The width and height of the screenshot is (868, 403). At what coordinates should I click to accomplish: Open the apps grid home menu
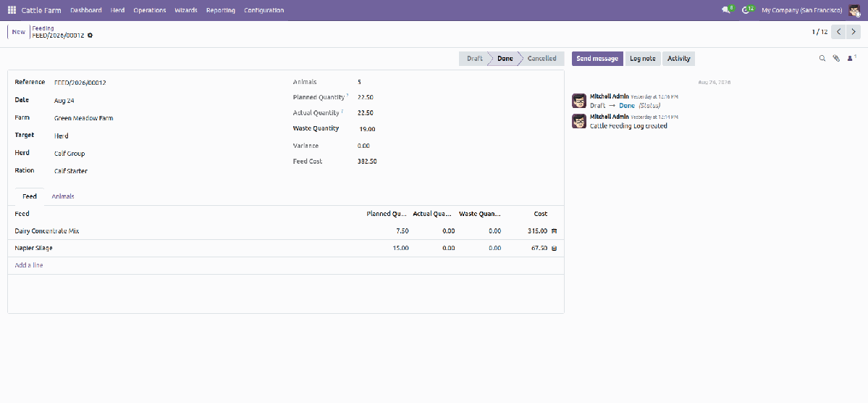12,10
